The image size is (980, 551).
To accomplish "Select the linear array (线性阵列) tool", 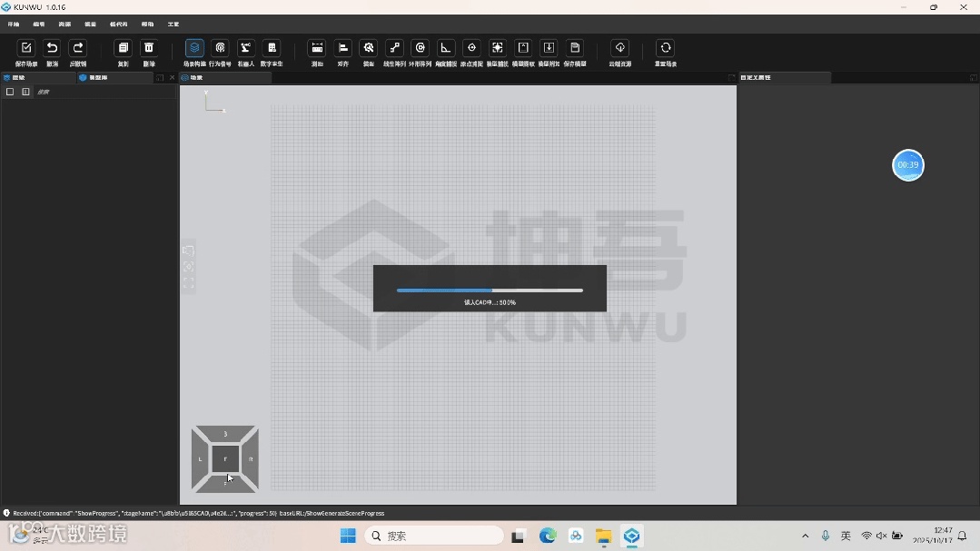I will 394,48.
